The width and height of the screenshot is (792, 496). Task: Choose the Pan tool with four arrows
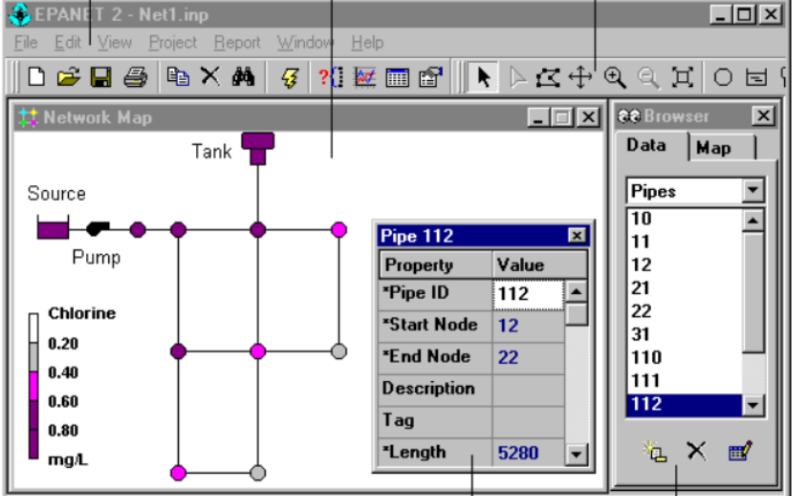(581, 78)
